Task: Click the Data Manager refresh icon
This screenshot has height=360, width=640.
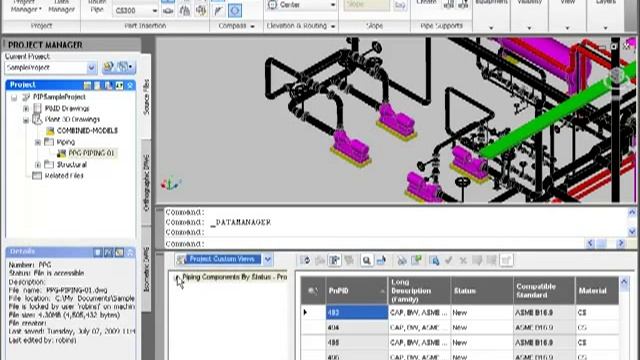Action: tap(304, 260)
